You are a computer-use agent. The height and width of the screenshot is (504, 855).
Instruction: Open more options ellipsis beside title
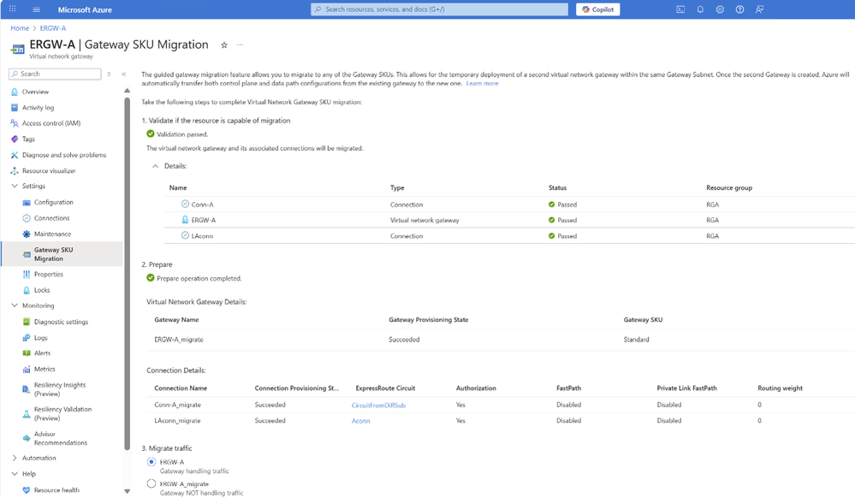240,45
